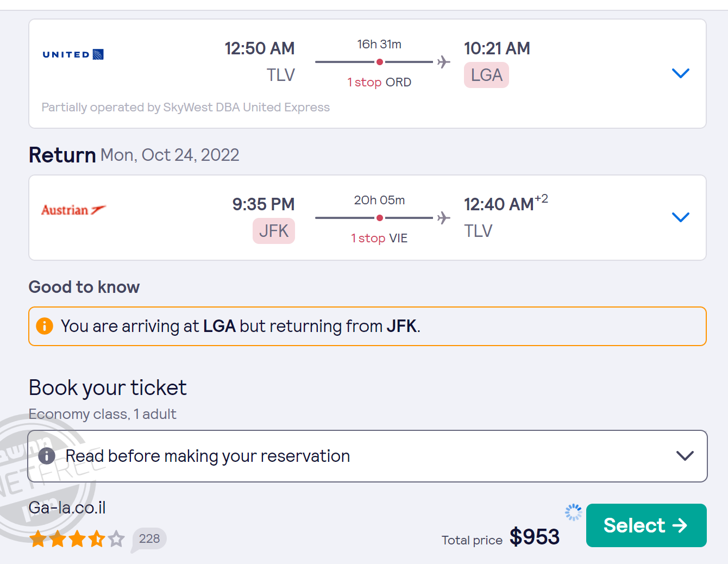Viewport: 728px width, 564px height.
Task: Click the LGA and JFK airport warning banner
Action: click(x=367, y=326)
